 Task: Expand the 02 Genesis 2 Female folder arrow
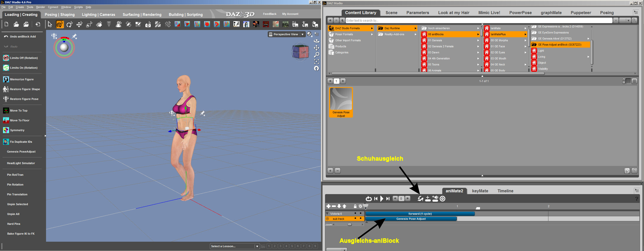click(478, 46)
